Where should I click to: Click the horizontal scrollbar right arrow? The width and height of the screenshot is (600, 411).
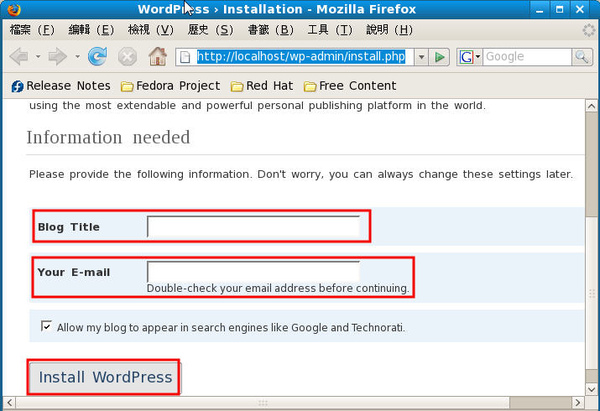click(578, 403)
